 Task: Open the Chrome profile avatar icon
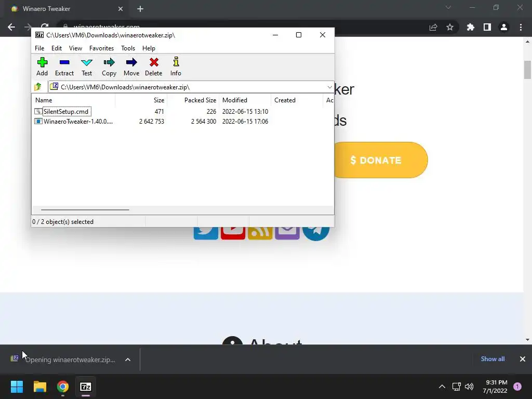[x=504, y=27]
